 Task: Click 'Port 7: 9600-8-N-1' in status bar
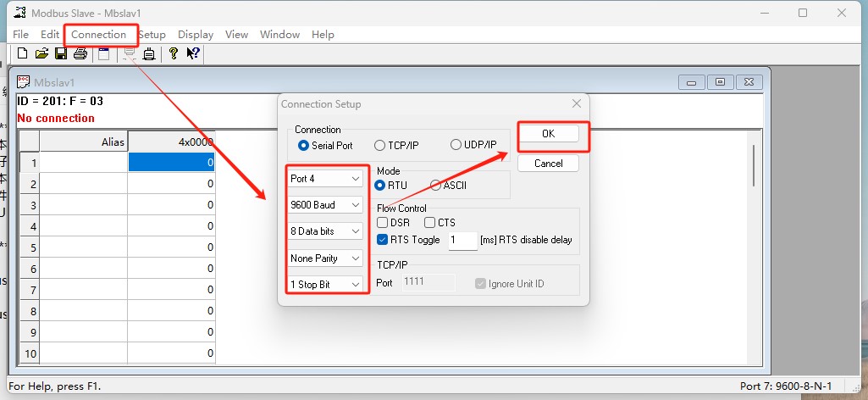click(x=786, y=386)
